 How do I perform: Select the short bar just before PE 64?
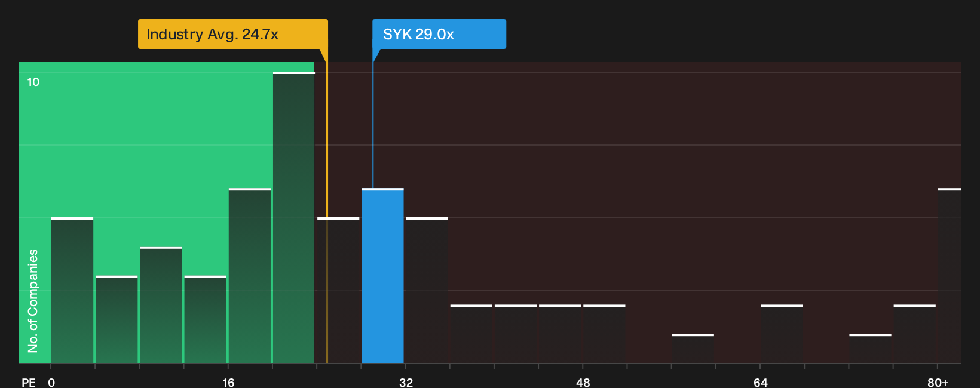click(x=693, y=349)
